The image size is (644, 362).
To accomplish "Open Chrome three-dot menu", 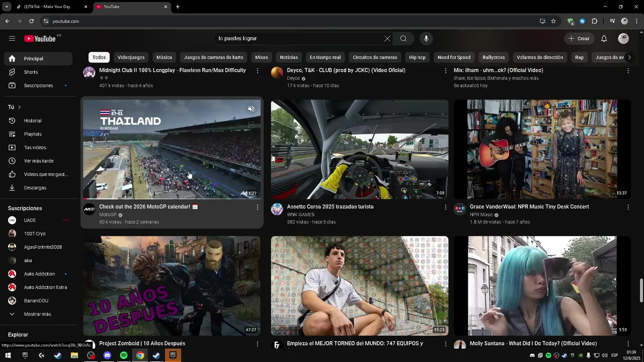I will tap(636, 21).
